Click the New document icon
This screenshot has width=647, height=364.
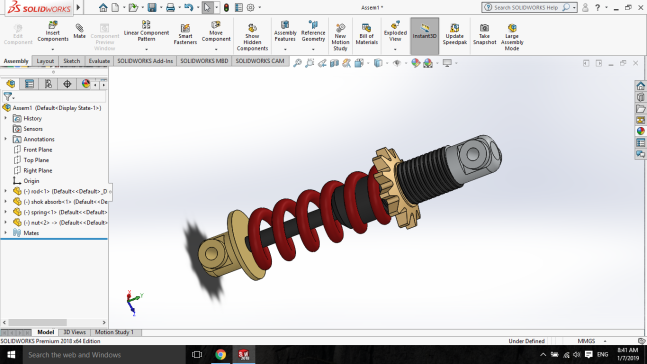[x=116, y=7]
